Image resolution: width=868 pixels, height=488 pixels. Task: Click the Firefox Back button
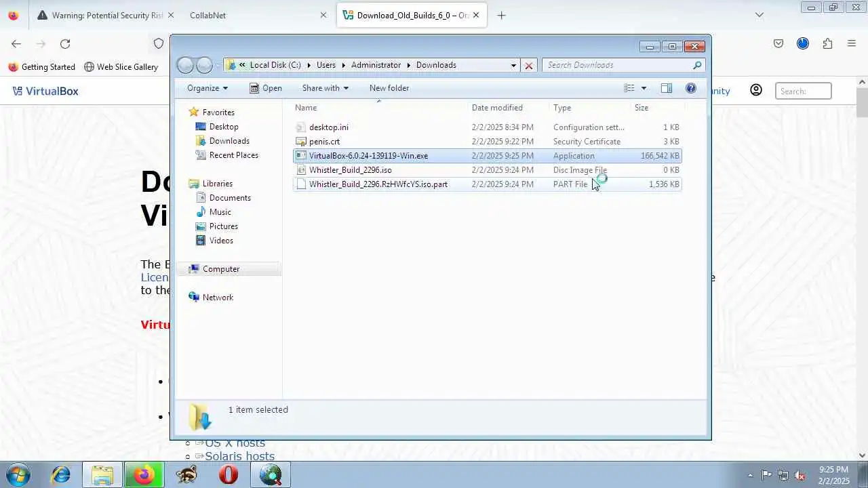coord(16,43)
